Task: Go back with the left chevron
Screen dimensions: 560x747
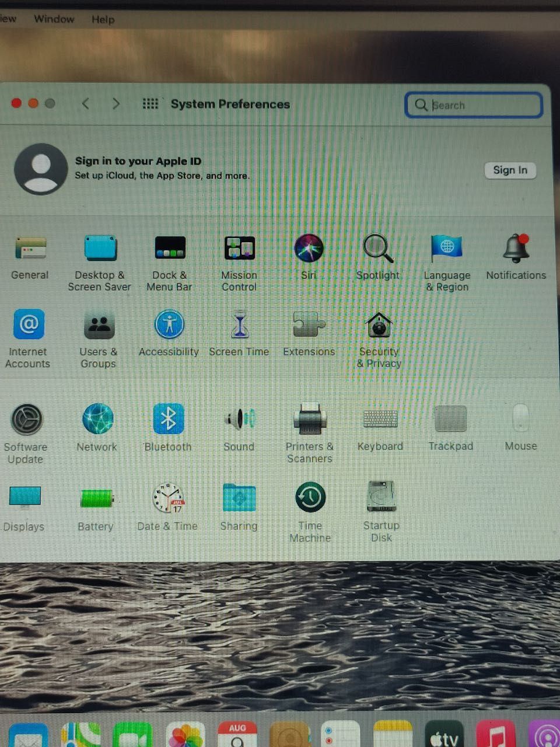Action: tap(86, 104)
